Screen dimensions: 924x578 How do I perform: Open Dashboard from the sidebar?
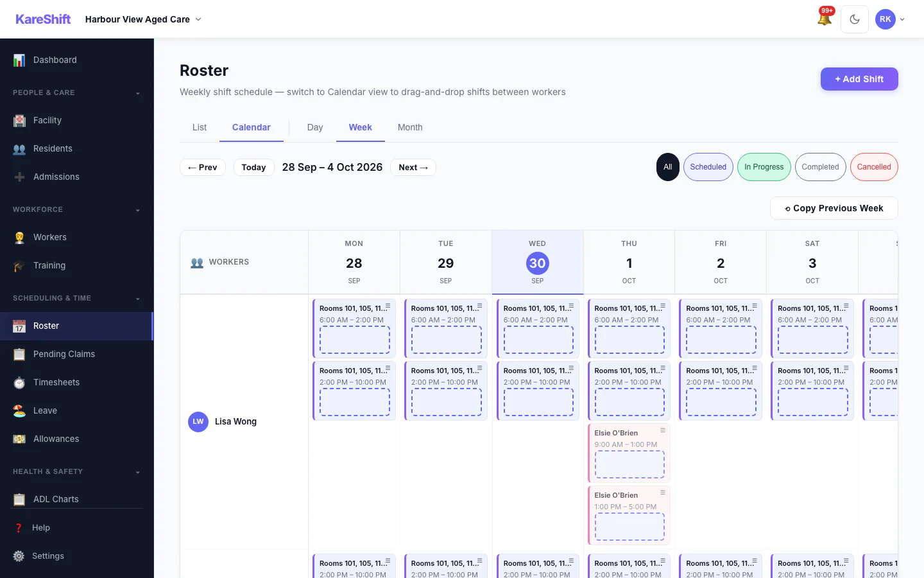coord(77,60)
